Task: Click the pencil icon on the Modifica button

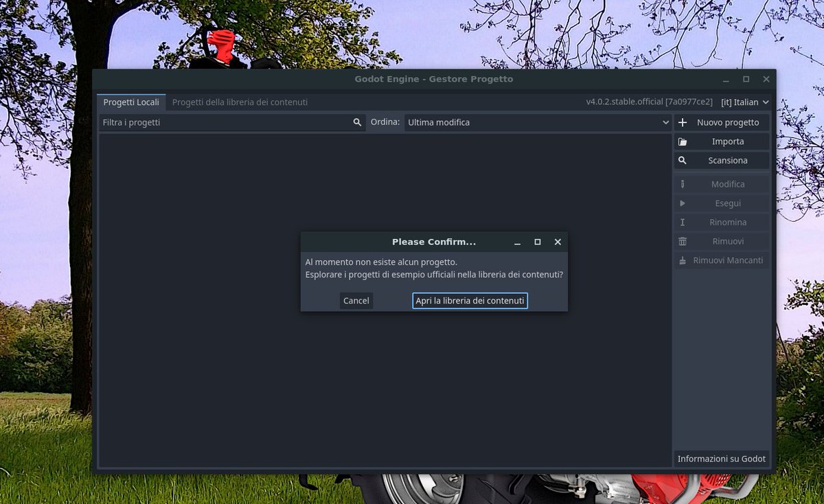Action: (682, 184)
